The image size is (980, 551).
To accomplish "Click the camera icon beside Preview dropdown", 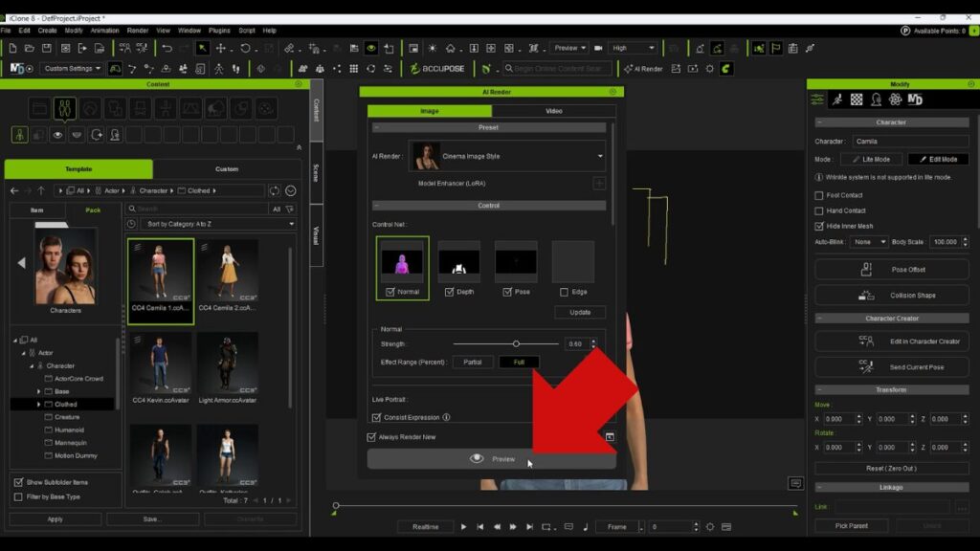I will pos(598,48).
